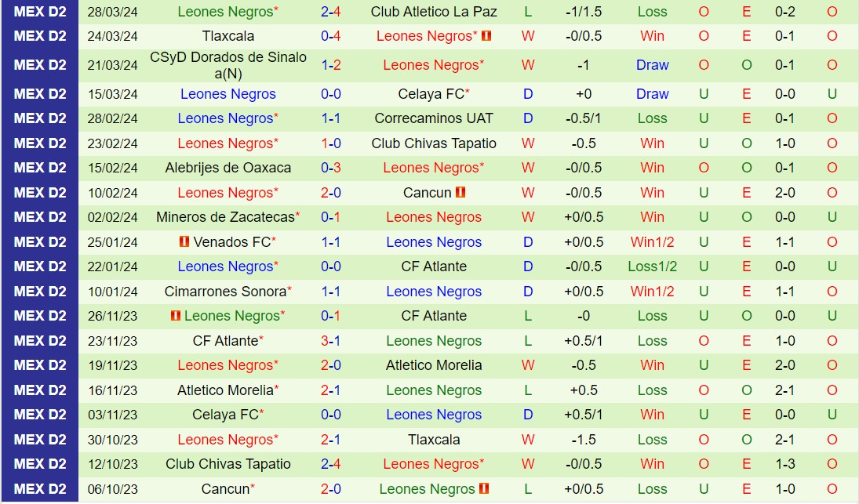Select Atletico Morelia in the 19/11/23 row
The height and width of the screenshot is (504, 859).
pos(434,365)
